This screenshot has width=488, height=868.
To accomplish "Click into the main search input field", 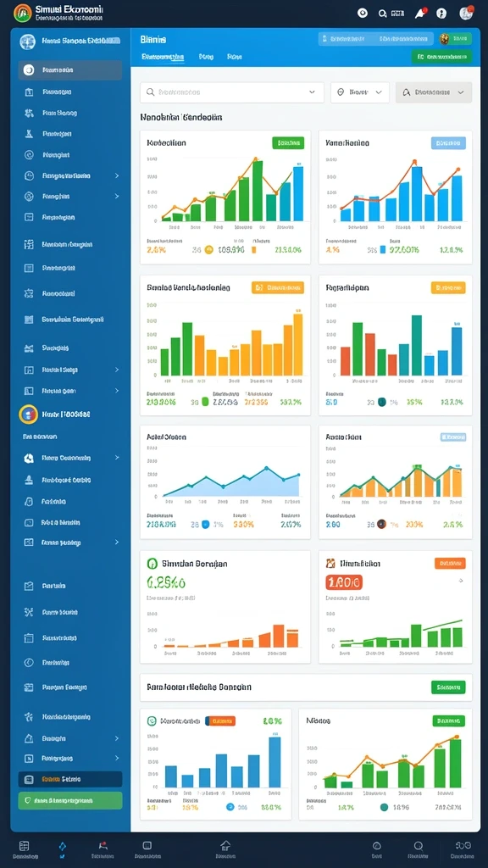I will [x=232, y=92].
